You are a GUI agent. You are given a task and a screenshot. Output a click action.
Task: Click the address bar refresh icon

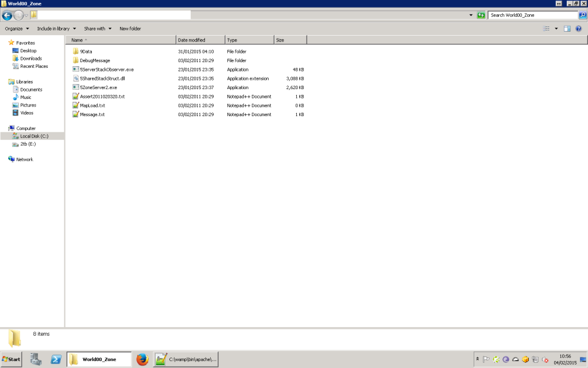pyautogui.click(x=481, y=15)
